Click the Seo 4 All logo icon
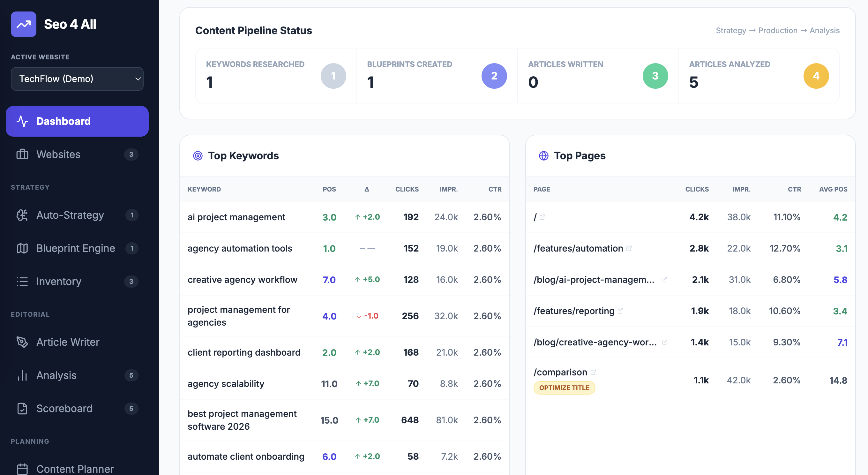Screen dimensions: 868x475 click(24, 24)
